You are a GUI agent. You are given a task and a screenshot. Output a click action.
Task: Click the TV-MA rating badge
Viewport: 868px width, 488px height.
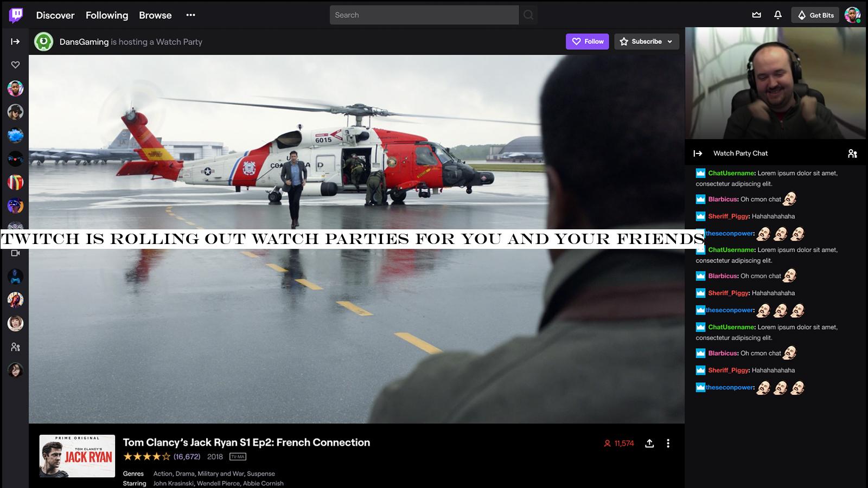[238, 457]
